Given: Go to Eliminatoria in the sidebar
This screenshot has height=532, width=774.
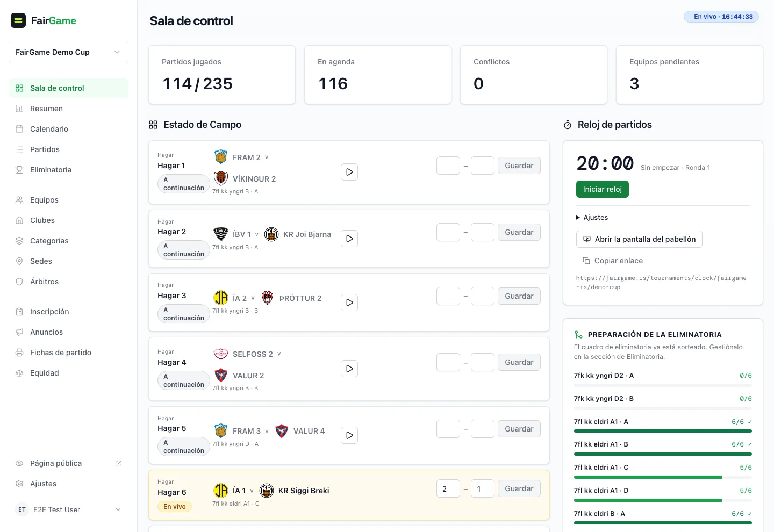Looking at the screenshot, I should coord(68,170).
